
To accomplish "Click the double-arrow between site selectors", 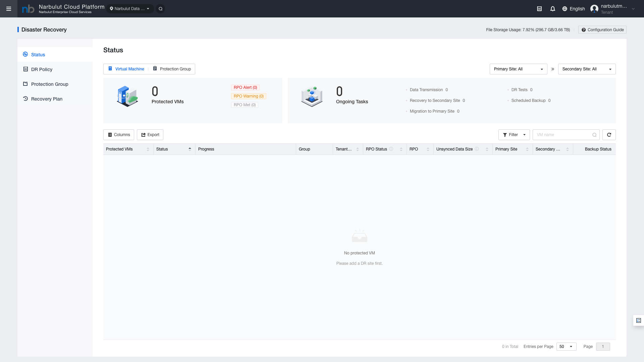I will click(x=553, y=69).
